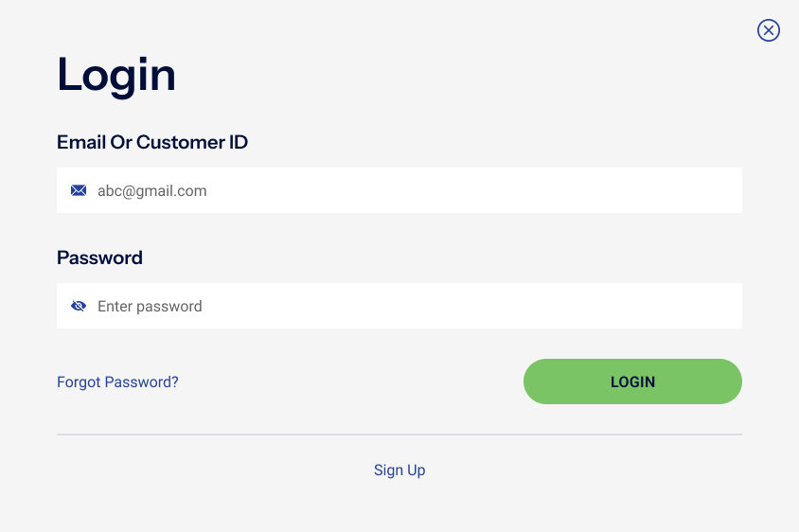Dismiss the login form using the circled X

click(x=769, y=30)
